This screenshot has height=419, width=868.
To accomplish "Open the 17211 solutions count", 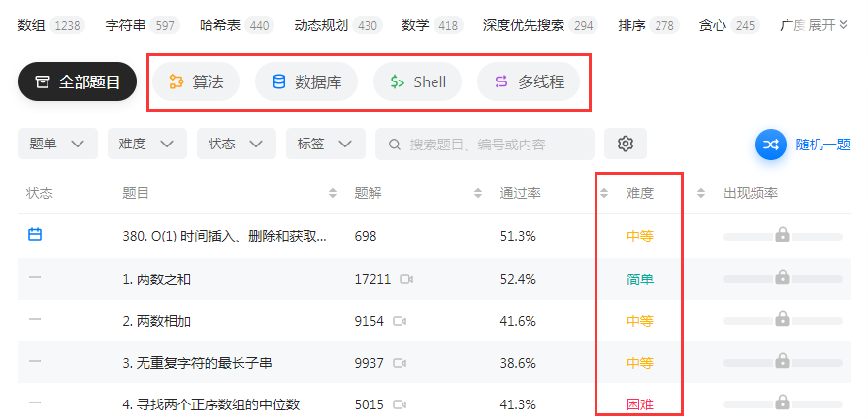I will 372,279.
